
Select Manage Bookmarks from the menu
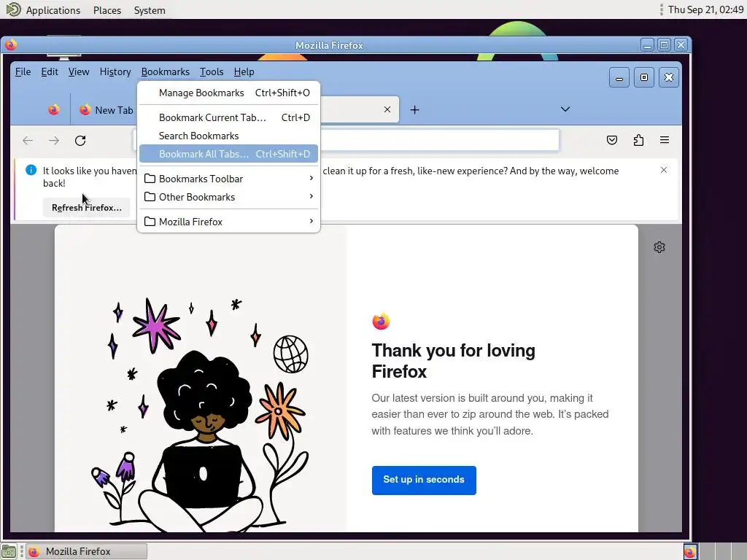228,93
